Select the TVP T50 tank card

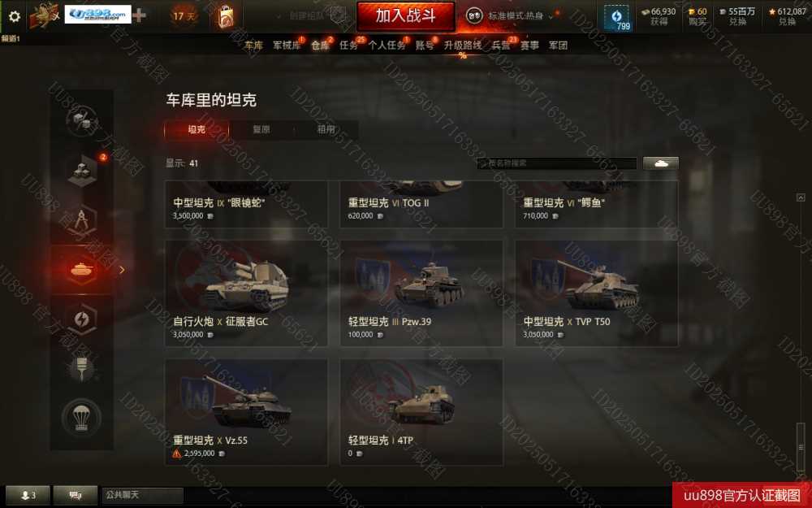(x=596, y=293)
